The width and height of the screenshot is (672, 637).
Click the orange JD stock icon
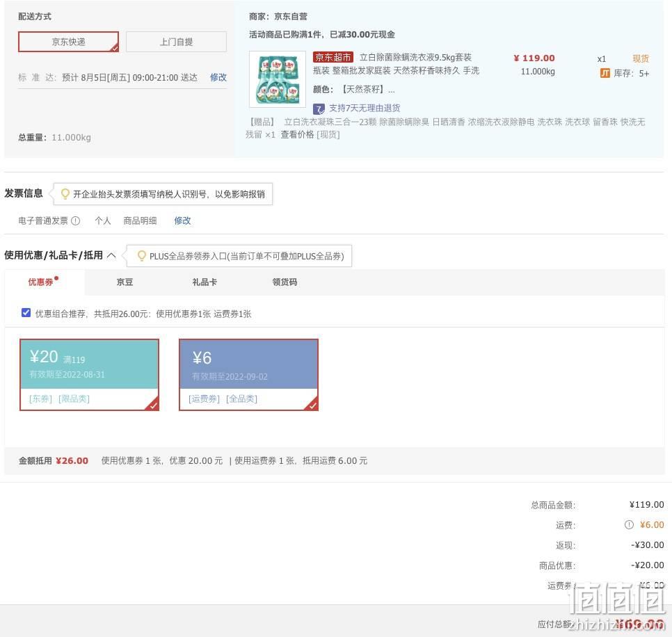pyautogui.click(x=605, y=73)
